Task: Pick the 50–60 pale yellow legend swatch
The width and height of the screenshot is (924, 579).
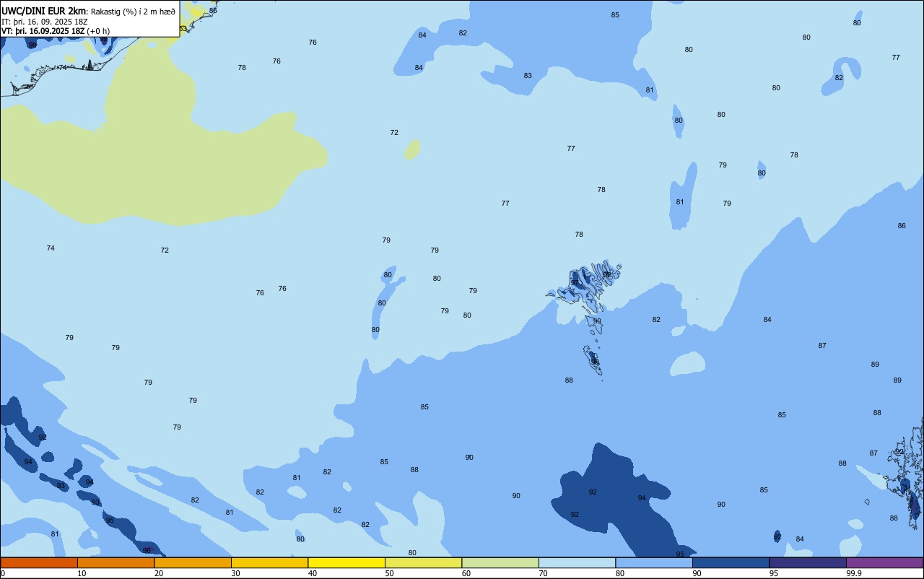Action: click(x=423, y=562)
